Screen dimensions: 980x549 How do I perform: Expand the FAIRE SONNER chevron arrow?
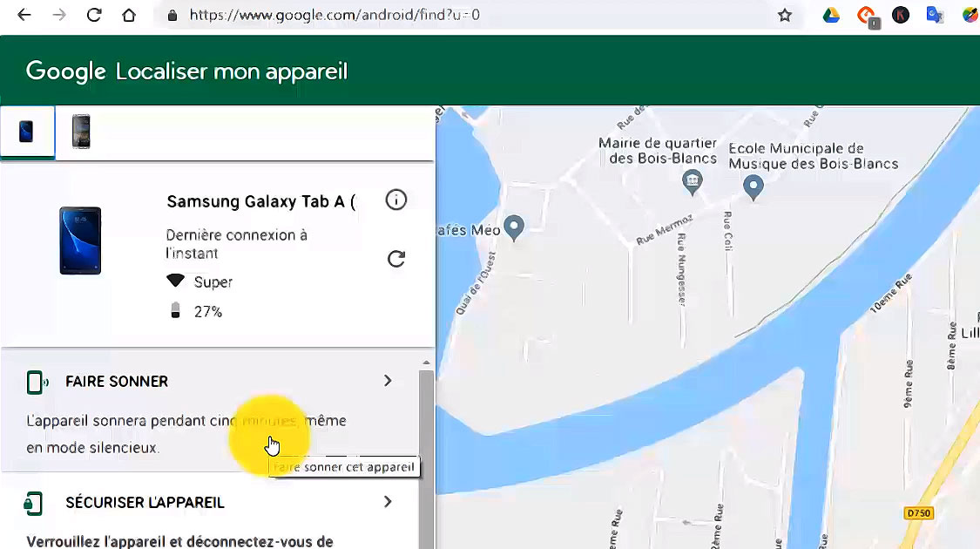[x=388, y=381]
